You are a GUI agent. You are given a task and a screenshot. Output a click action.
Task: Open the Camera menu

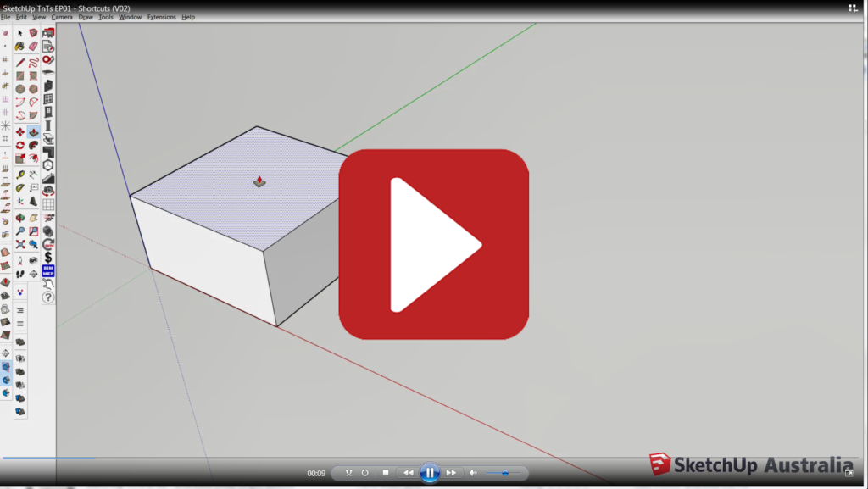click(x=62, y=17)
